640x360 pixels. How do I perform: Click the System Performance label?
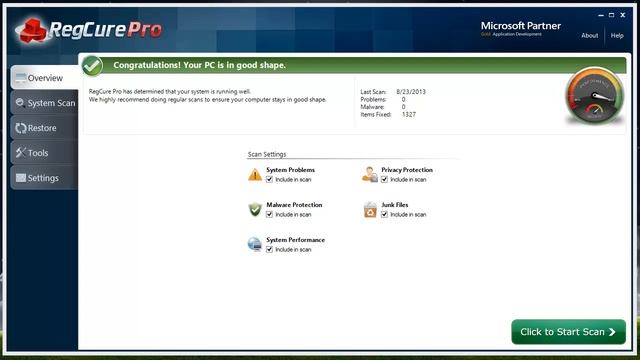pos(296,240)
